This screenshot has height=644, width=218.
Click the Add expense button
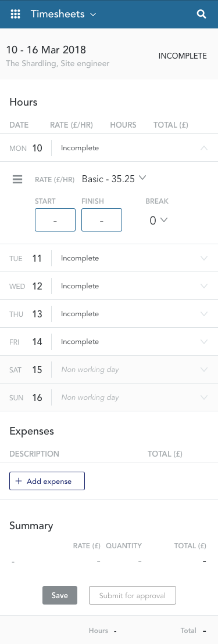point(47,482)
